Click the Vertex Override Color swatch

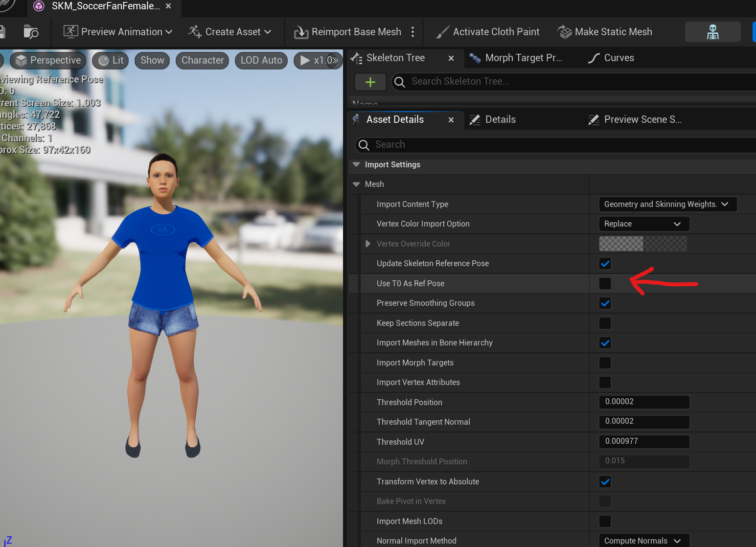(x=642, y=244)
